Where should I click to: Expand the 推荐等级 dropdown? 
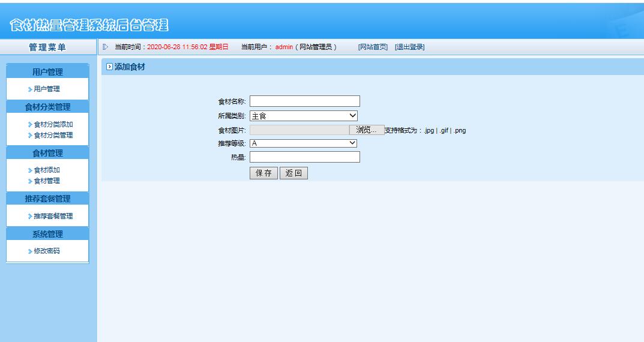pos(304,143)
